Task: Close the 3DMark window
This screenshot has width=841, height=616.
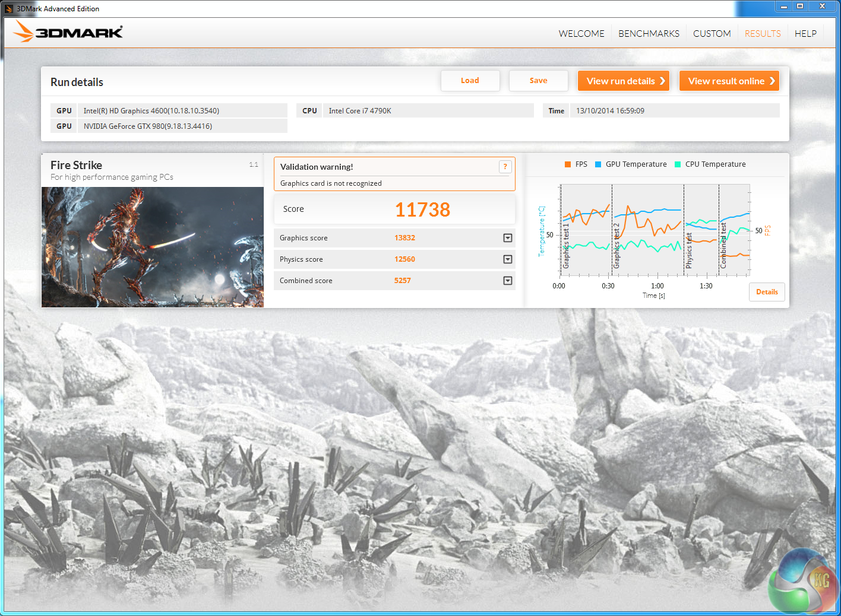Action: pyautogui.click(x=822, y=7)
